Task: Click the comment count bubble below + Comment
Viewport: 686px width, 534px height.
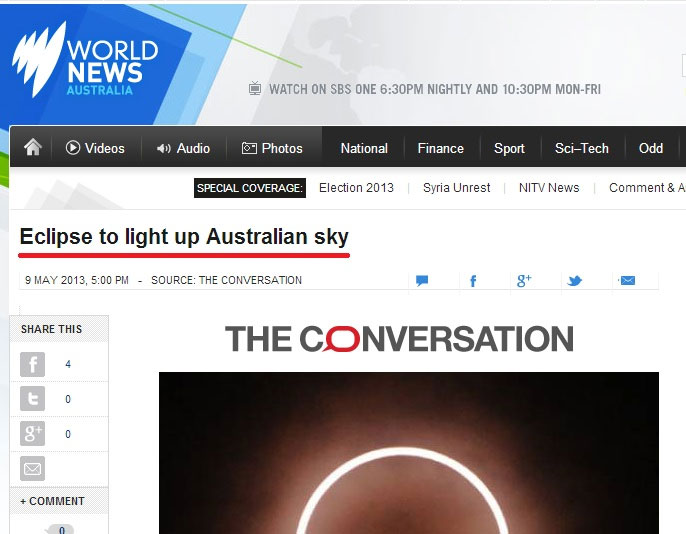Action: [61, 529]
